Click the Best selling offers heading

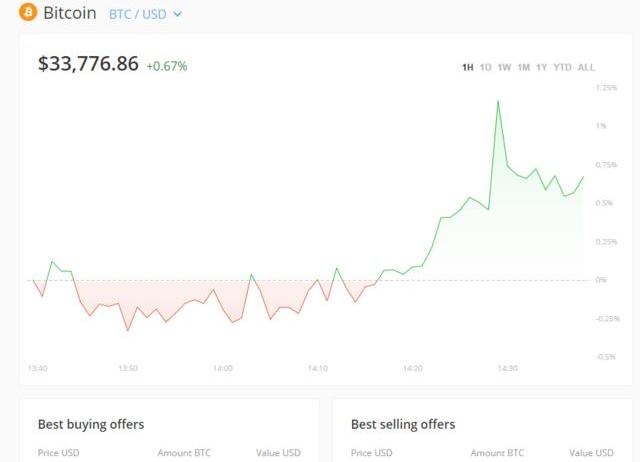(x=403, y=424)
